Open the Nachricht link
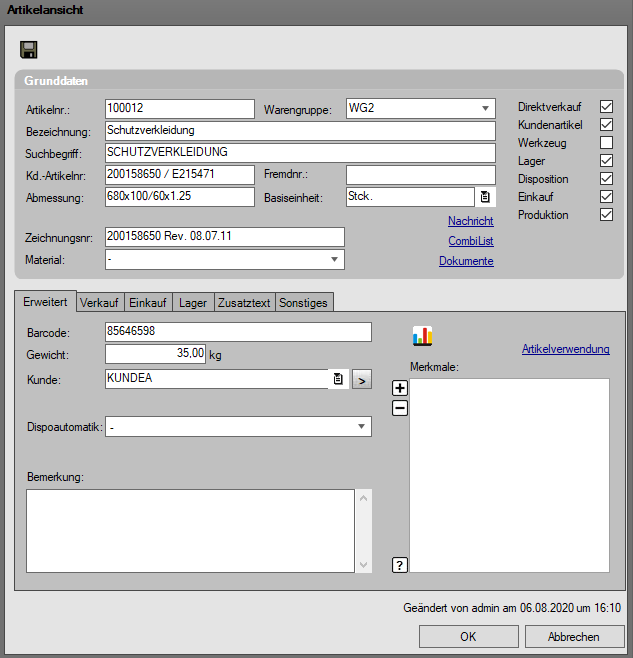This screenshot has height=658, width=633. pos(471,221)
